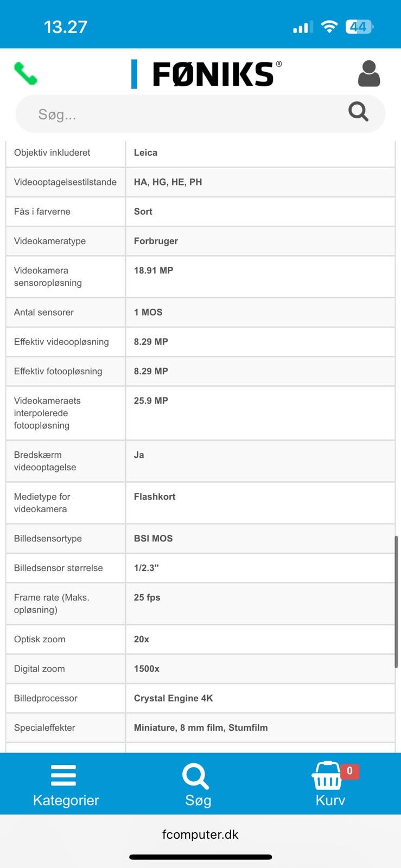Viewport: 401px width, 868px height.
Task: Tap the Wi-Fi status icon
Action: click(x=329, y=27)
